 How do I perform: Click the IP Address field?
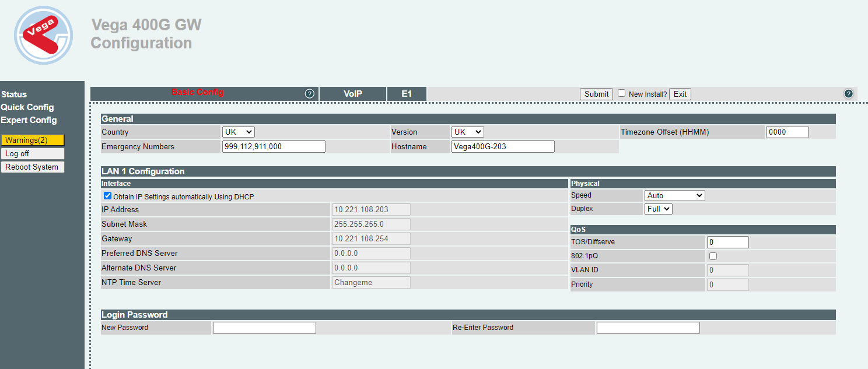[371, 209]
